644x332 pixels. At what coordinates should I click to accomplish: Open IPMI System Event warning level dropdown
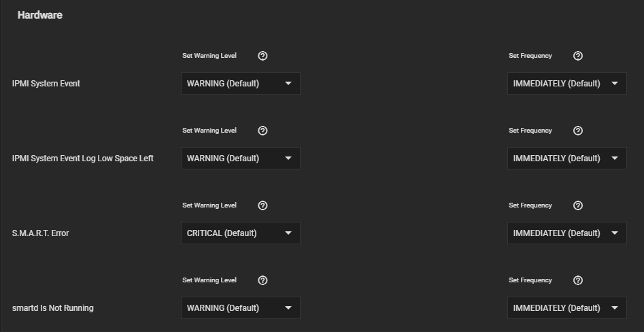pyautogui.click(x=240, y=84)
